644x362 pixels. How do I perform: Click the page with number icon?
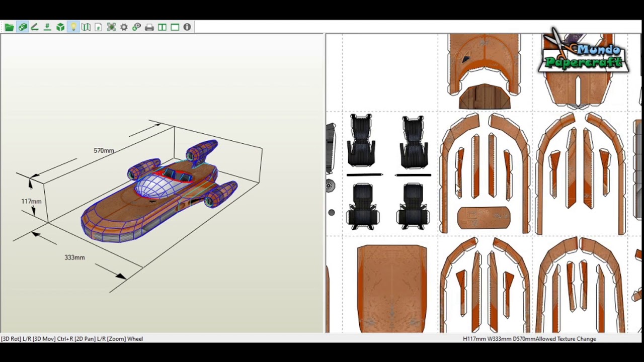click(x=99, y=27)
